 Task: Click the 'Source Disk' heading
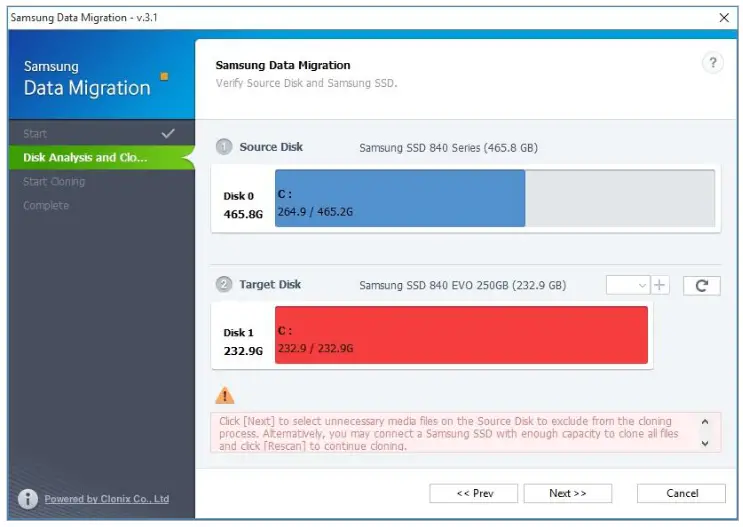[271, 147]
